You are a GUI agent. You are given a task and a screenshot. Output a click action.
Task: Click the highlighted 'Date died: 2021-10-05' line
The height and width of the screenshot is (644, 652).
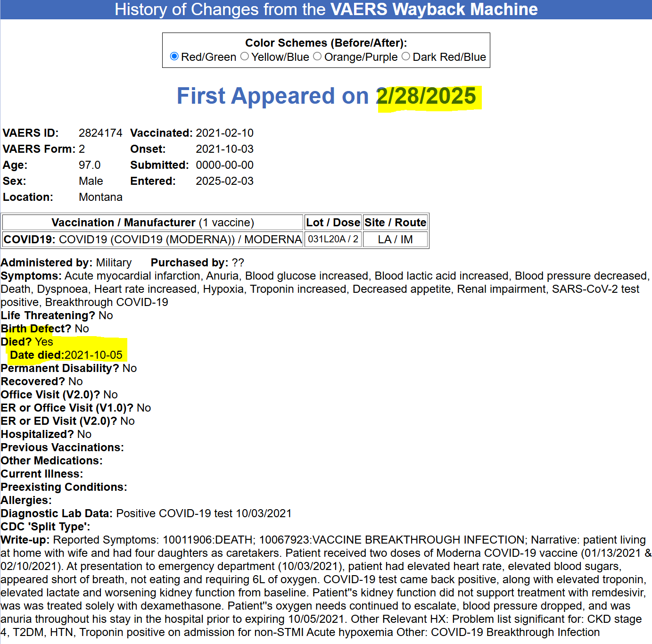point(66,355)
